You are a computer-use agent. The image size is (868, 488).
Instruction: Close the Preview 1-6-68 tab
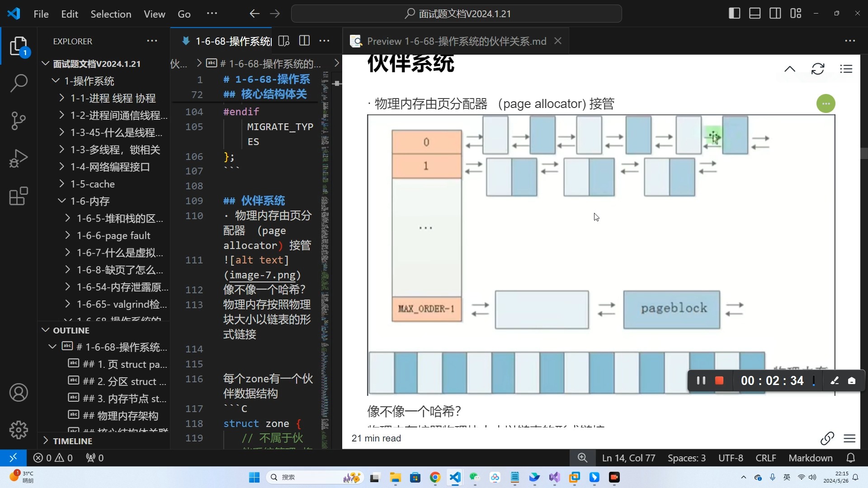click(x=558, y=41)
